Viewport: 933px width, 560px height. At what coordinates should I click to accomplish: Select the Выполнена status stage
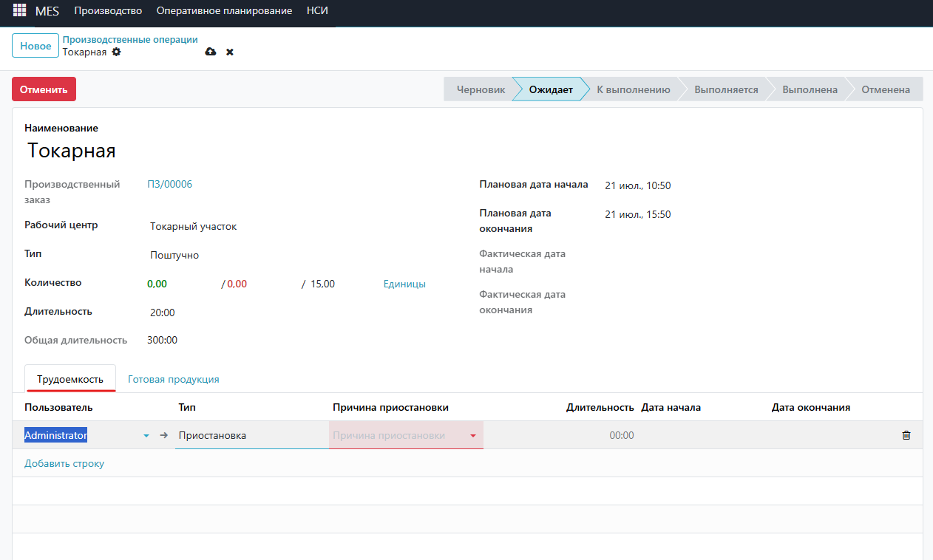point(810,89)
